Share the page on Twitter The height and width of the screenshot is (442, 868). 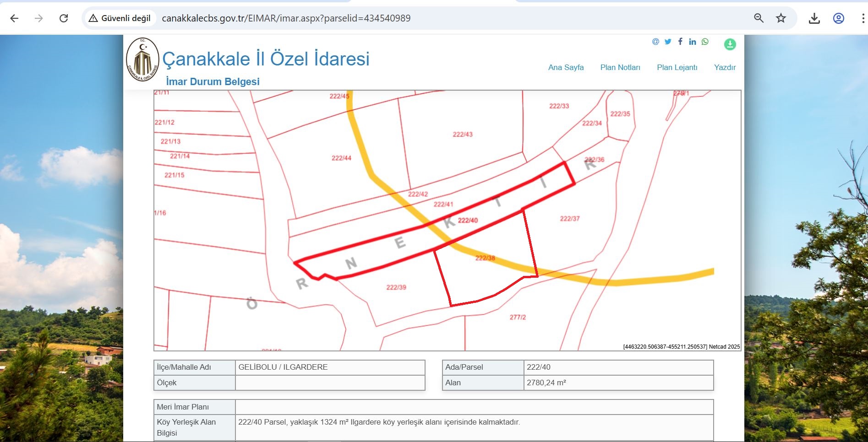point(668,42)
